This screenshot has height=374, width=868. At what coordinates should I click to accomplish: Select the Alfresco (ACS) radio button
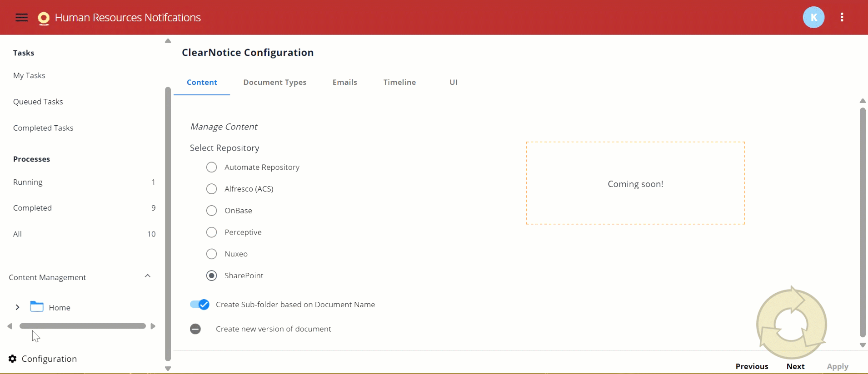(211, 189)
